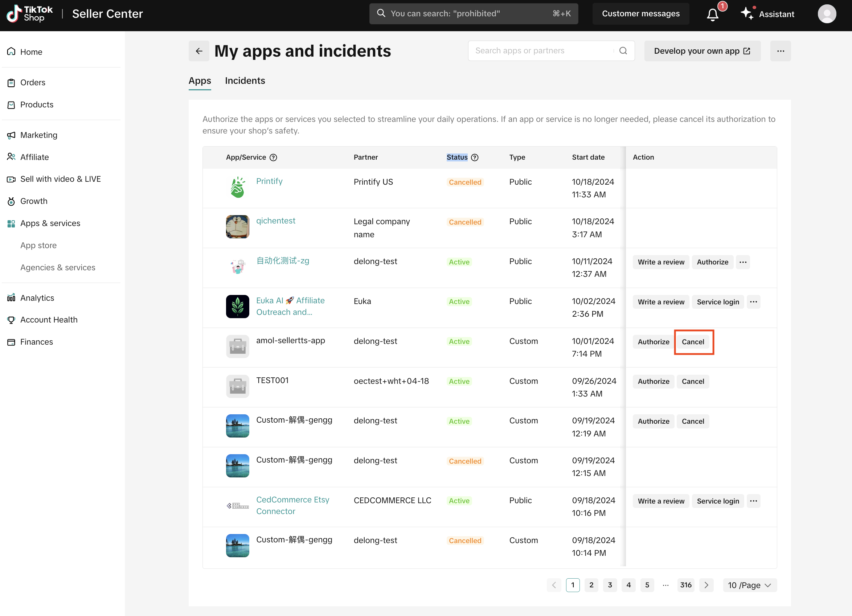Click the search magnifier in apps search
The width and height of the screenshot is (852, 616).
click(623, 51)
